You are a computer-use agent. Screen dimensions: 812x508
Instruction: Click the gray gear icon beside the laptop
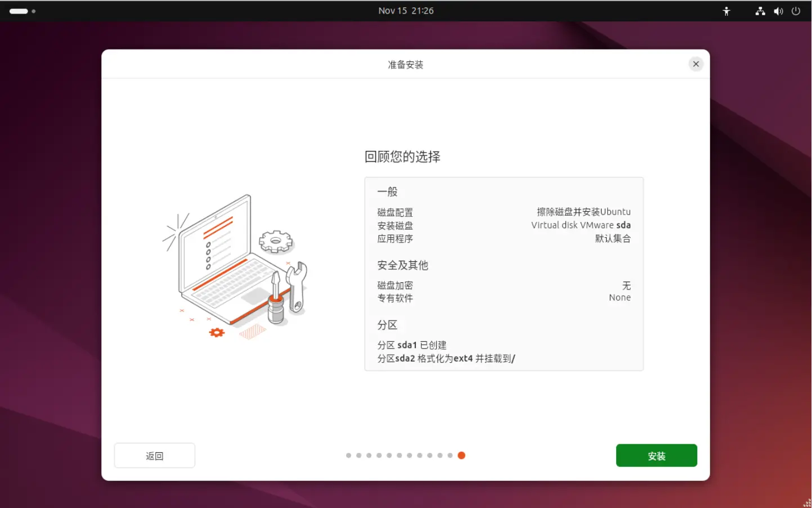[276, 242]
